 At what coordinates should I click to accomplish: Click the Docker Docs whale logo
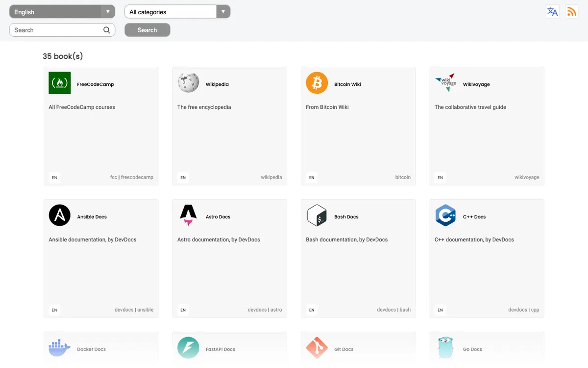(60, 348)
